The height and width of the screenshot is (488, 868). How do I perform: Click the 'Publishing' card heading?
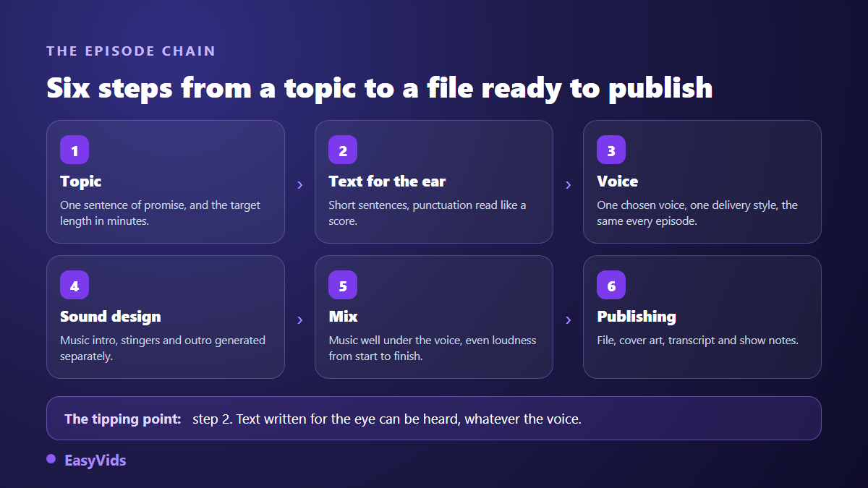[x=637, y=317]
